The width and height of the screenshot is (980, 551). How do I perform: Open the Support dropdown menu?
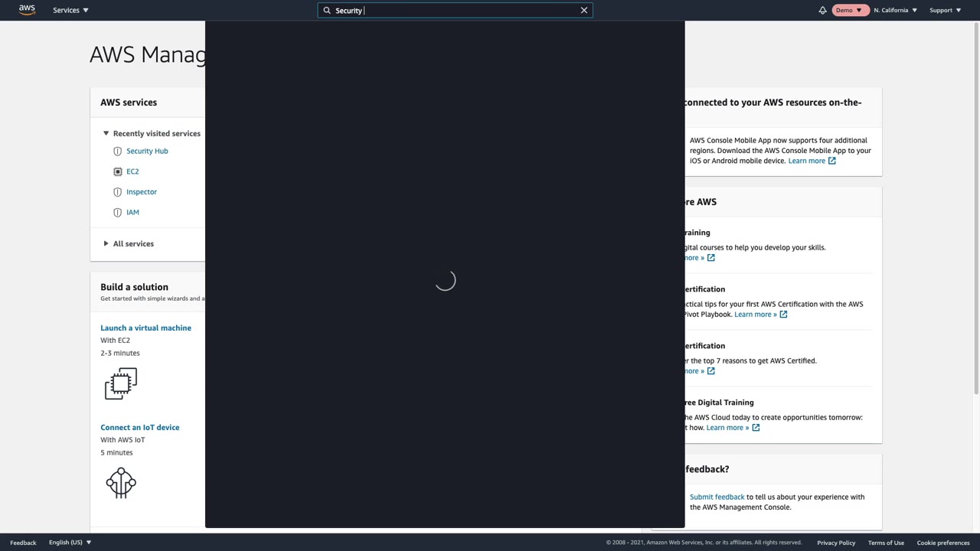coord(945,10)
